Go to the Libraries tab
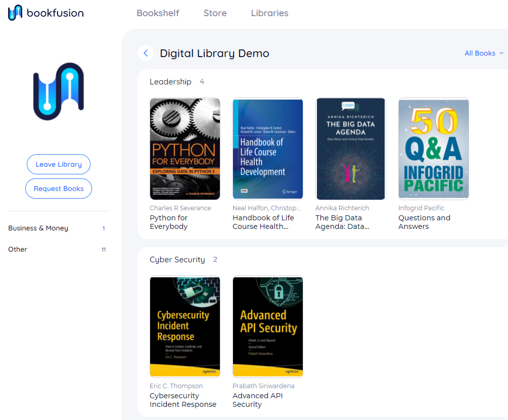This screenshot has width=508, height=420. [x=269, y=13]
